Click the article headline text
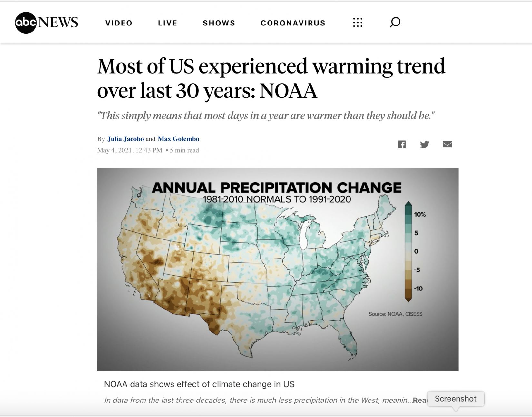The width and height of the screenshot is (532, 417). (271, 78)
